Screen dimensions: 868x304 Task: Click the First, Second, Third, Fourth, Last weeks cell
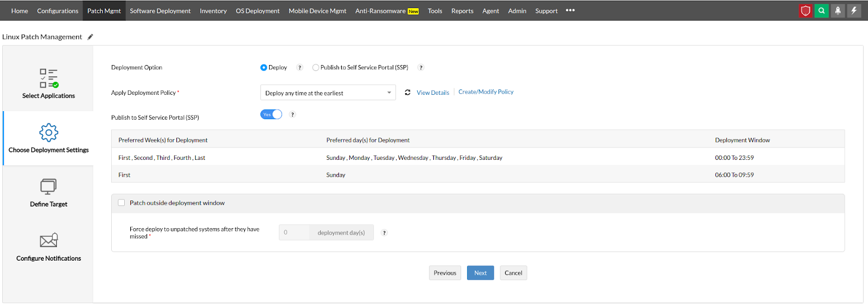pos(162,158)
